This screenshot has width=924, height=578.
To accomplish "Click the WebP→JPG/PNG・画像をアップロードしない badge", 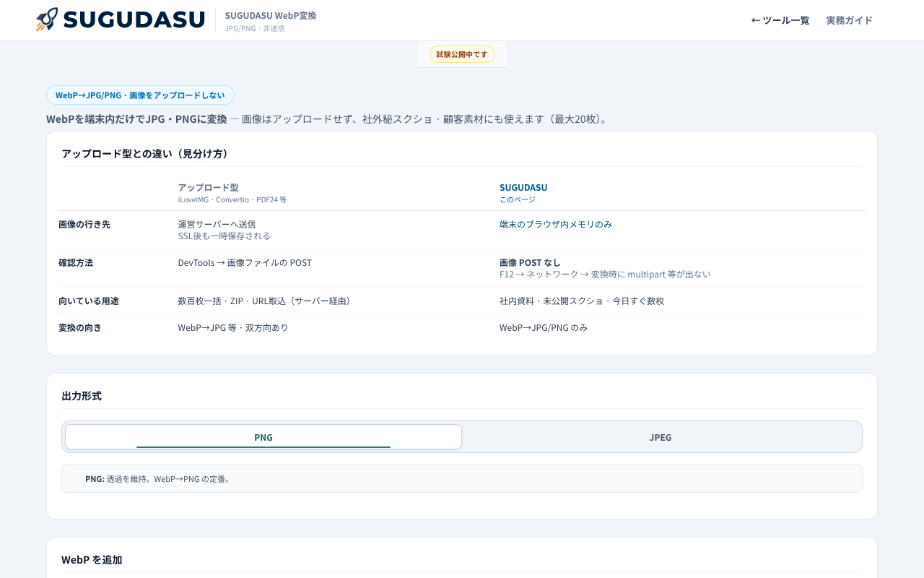I will (140, 95).
